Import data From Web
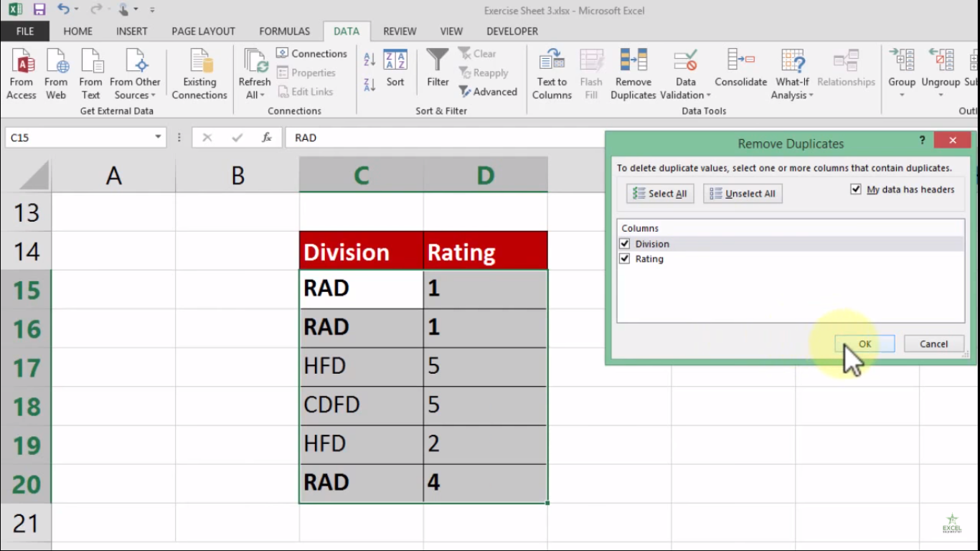The height and width of the screenshot is (551, 980). pos(56,75)
